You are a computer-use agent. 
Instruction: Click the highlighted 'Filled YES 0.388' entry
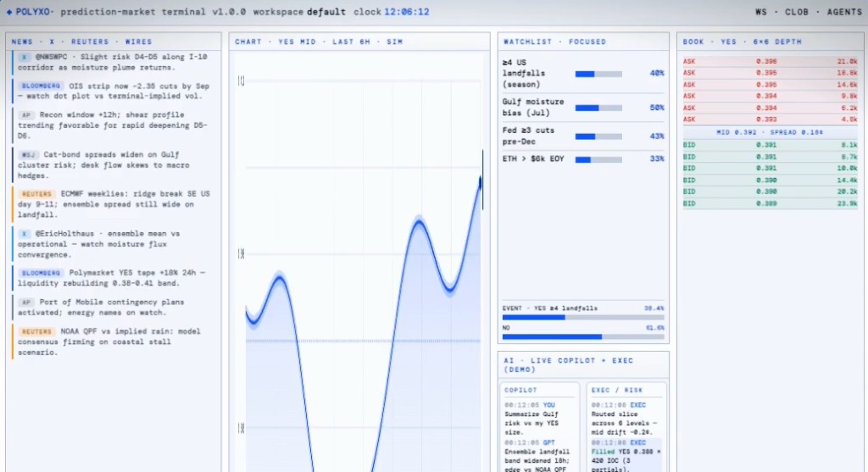[626, 455]
